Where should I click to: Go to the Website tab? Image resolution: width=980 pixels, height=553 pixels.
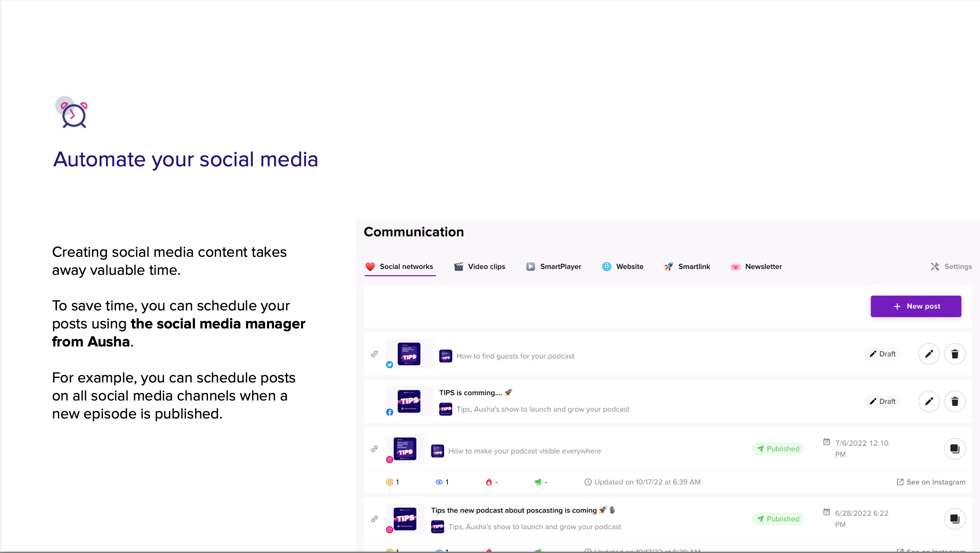tap(622, 266)
